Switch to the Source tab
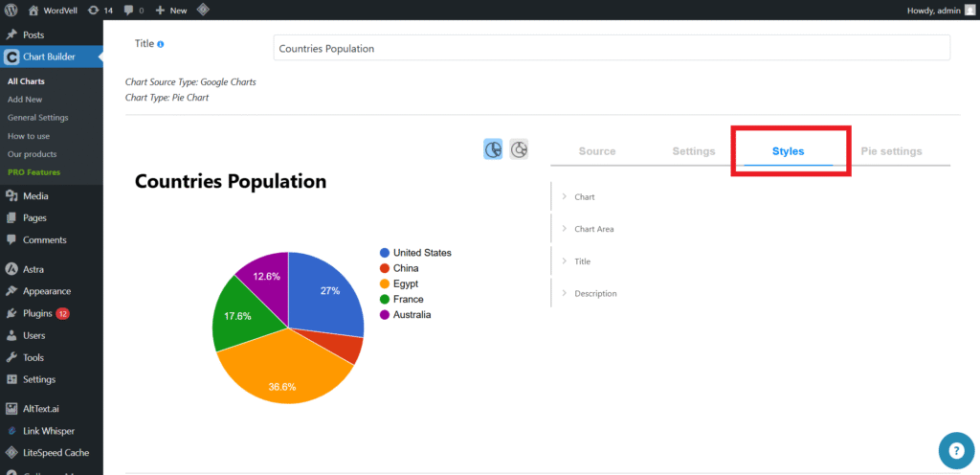This screenshot has width=980, height=475. [x=597, y=151]
